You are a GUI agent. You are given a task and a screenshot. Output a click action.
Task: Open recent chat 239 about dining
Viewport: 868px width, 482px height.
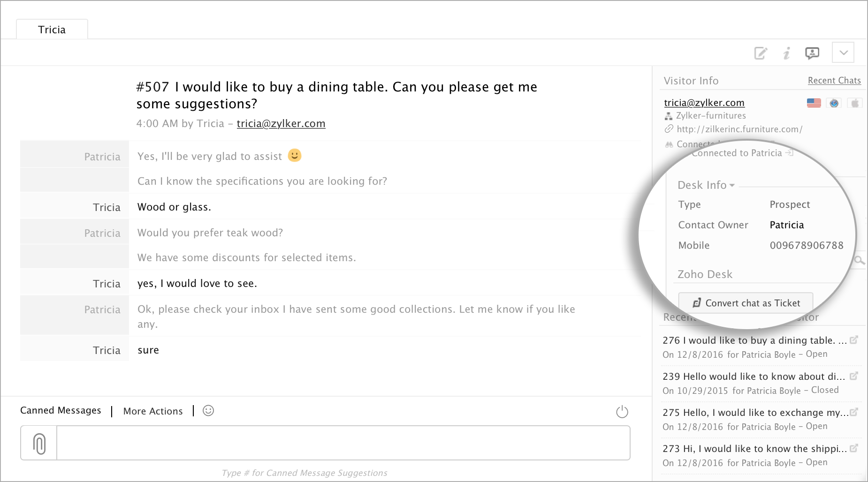coord(753,377)
